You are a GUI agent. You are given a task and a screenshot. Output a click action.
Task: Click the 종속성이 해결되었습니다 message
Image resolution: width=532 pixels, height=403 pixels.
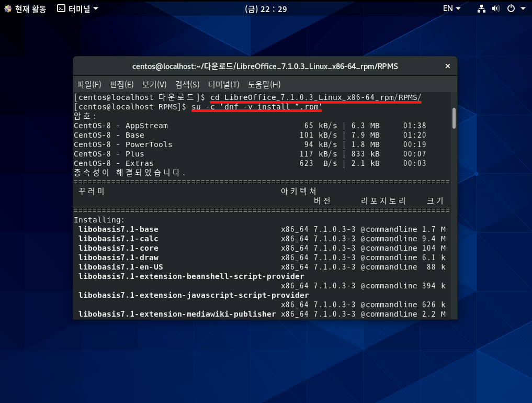point(130,173)
